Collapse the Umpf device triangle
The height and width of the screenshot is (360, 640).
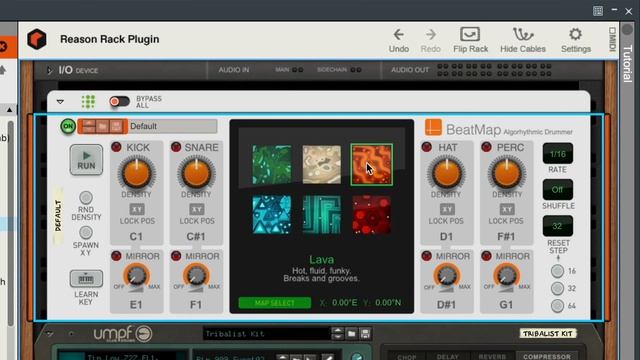pyautogui.click(x=49, y=334)
